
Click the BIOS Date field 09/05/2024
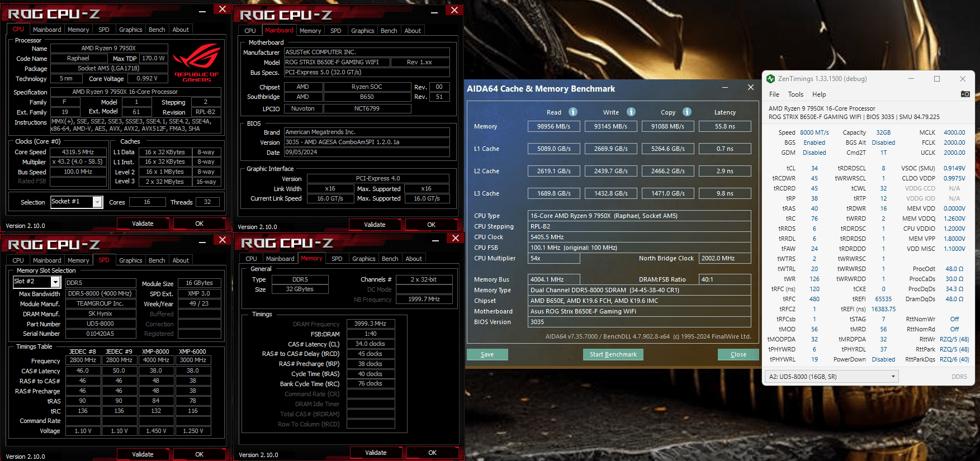click(x=367, y=152)
